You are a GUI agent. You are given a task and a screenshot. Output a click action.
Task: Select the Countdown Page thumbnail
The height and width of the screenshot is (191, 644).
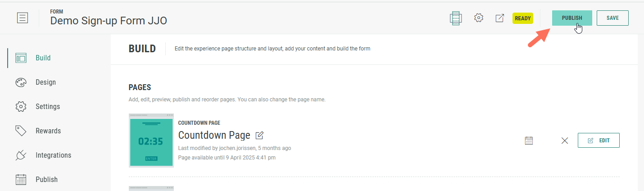pyautogui.click(x=151, y=141)
